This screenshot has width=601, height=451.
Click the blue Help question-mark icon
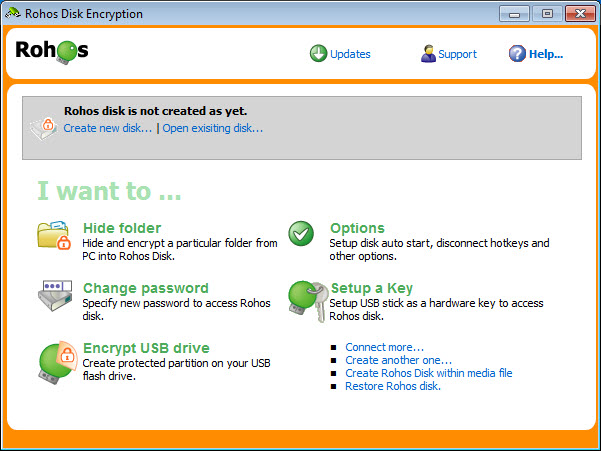pyautogui.click(x=517, y=54)
